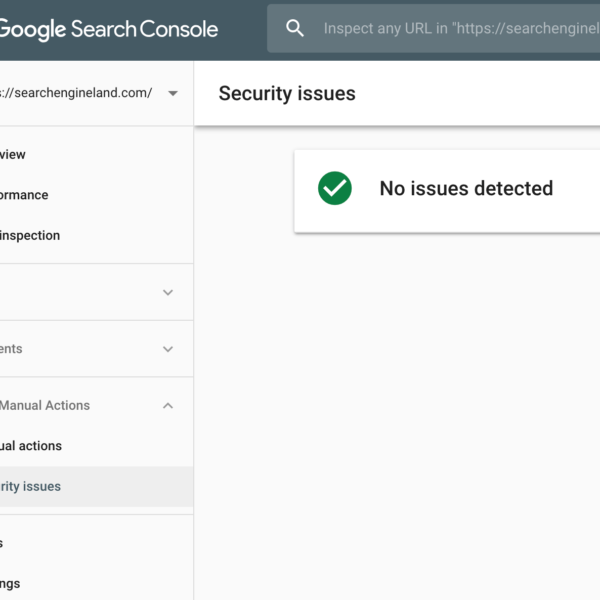The height and width of the screenshot is (600, 600).
Task: Click the search magnifier icon
Action: tap(295, 28)
